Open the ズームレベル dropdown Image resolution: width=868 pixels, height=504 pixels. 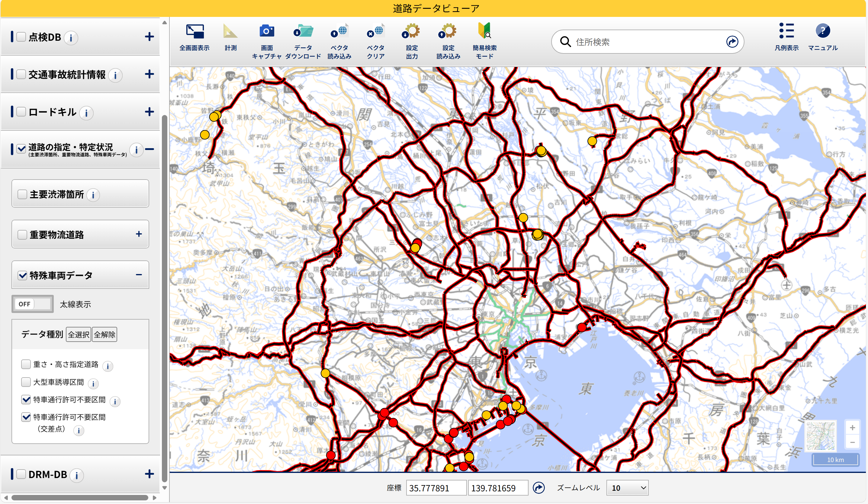(627, 488)
